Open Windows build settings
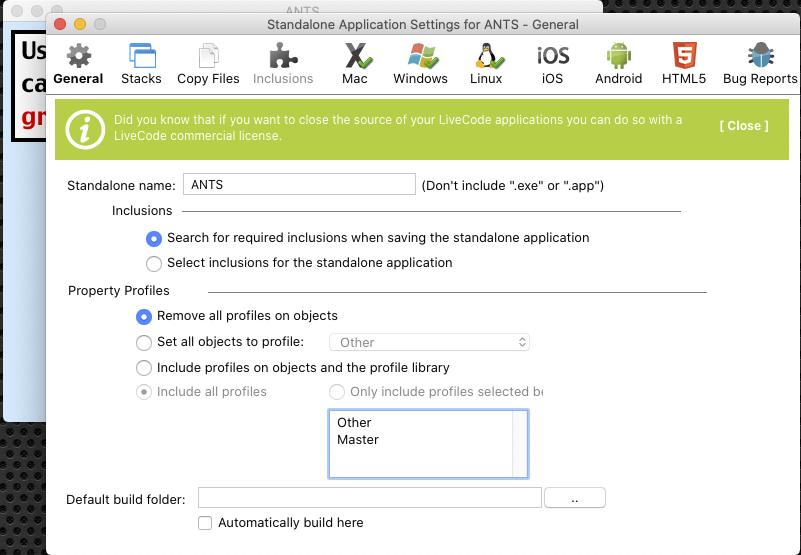The image size is (801, 555). [x=420, y=63]
